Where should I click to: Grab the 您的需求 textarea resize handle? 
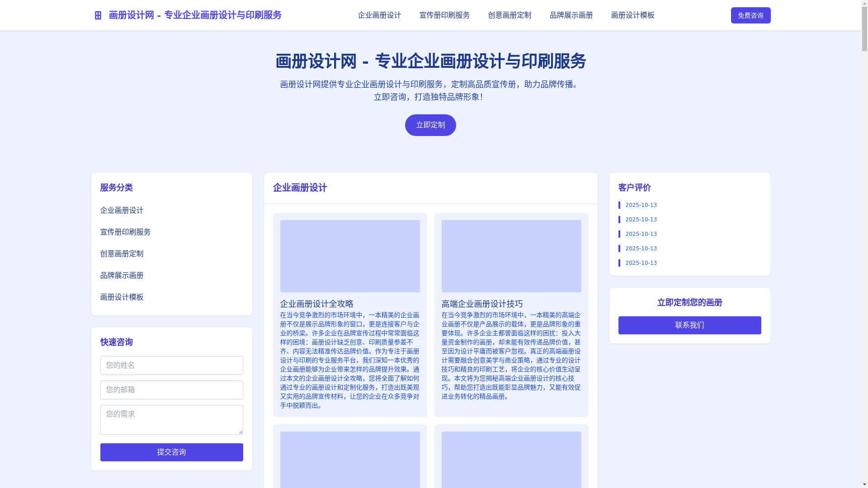(241, 432)
